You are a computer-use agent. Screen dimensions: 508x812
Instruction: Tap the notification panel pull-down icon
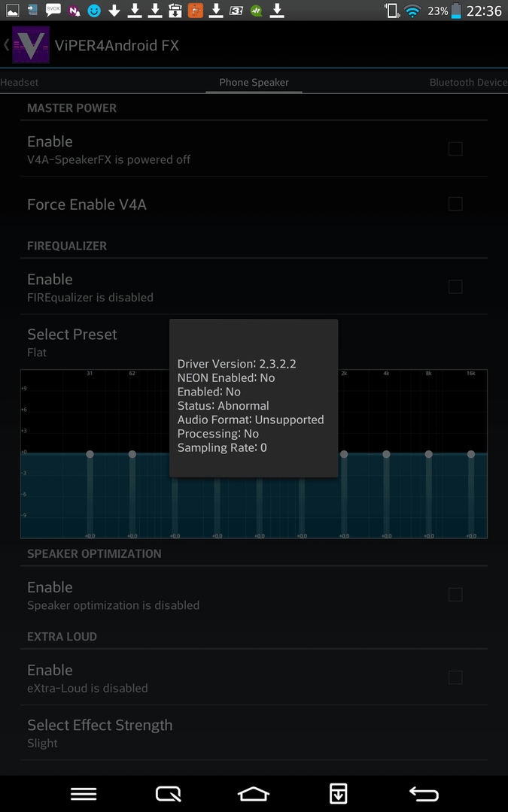pyautogui.click(x=339, y=793)
